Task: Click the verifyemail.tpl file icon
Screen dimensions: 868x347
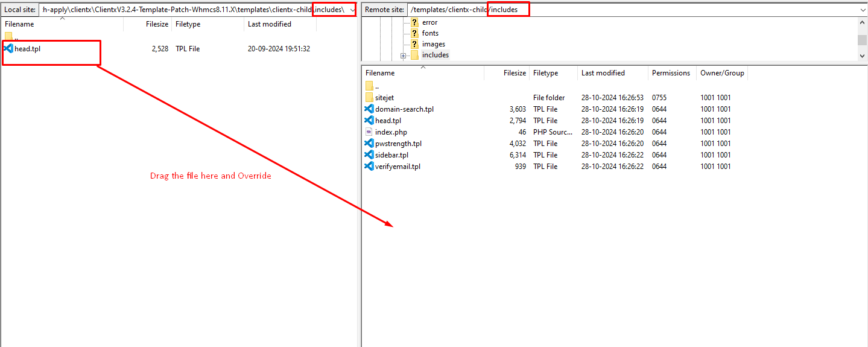Action: click(369, 167)
